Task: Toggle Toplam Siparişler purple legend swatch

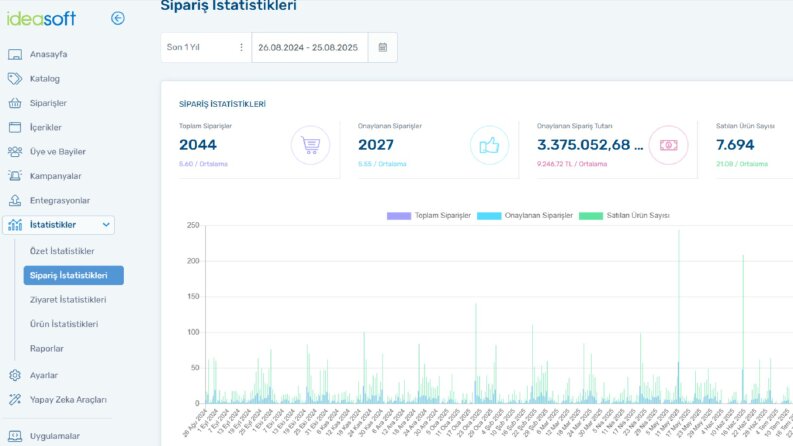Action: (399, 216)
